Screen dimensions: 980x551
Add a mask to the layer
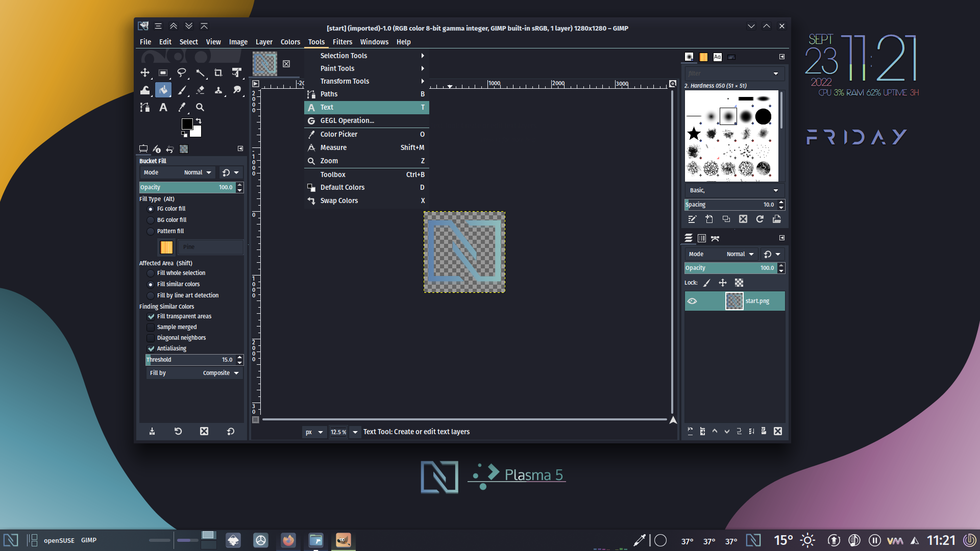pos(764,431)
